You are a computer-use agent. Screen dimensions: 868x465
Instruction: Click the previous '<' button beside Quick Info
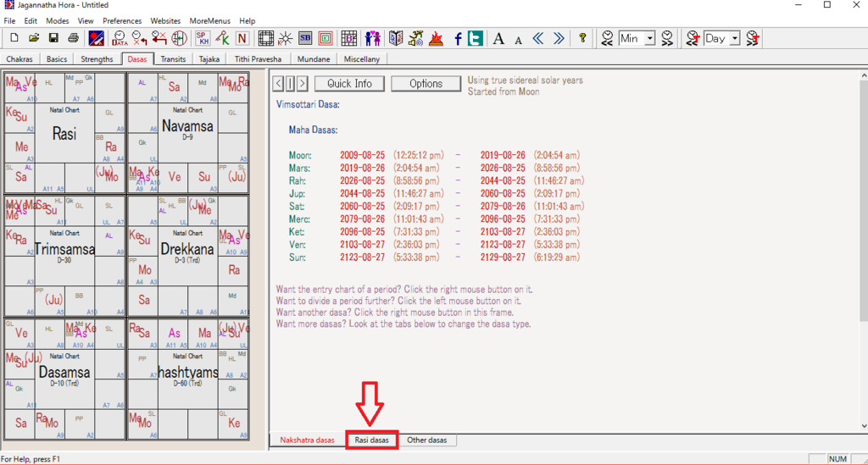(x=278, y=84)
